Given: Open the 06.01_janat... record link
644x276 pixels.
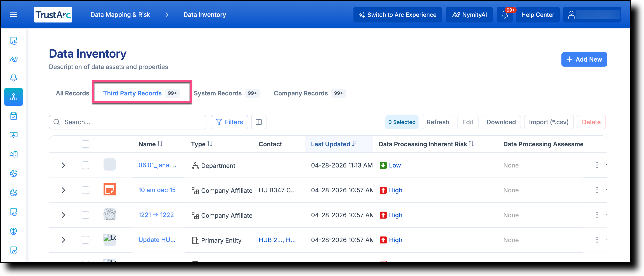Looking at the screenshot, I should (x=157, y=165).
